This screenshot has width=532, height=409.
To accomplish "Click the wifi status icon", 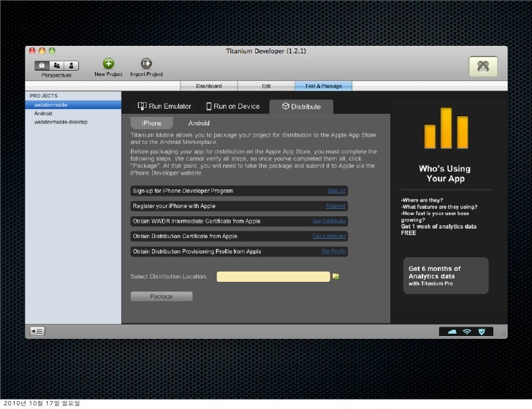I will point(467,332).
